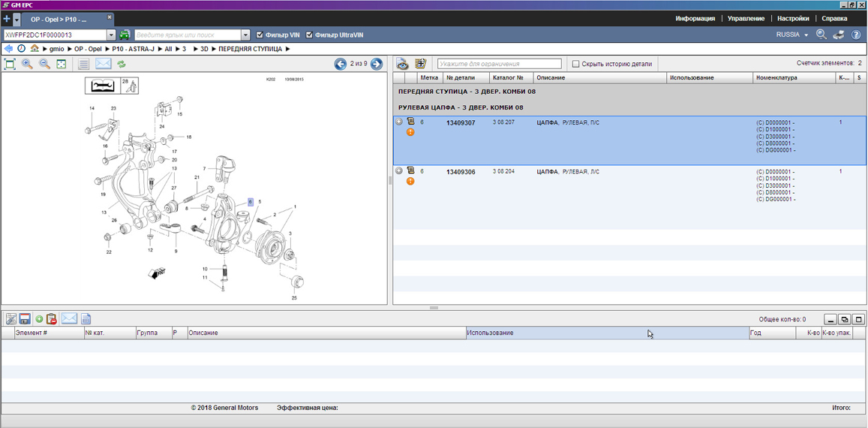Expand the RUSSIA region dropdown
This screenshot has width=868, height=428.
806,35
